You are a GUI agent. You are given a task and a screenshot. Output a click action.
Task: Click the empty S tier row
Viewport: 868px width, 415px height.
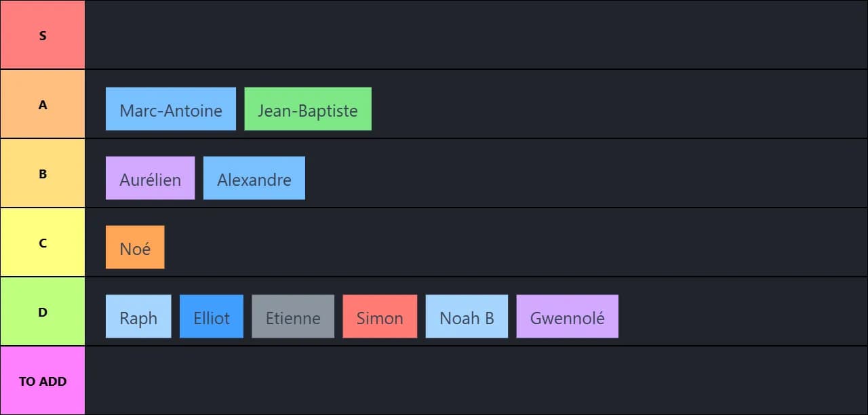click(x=475, y=35)
